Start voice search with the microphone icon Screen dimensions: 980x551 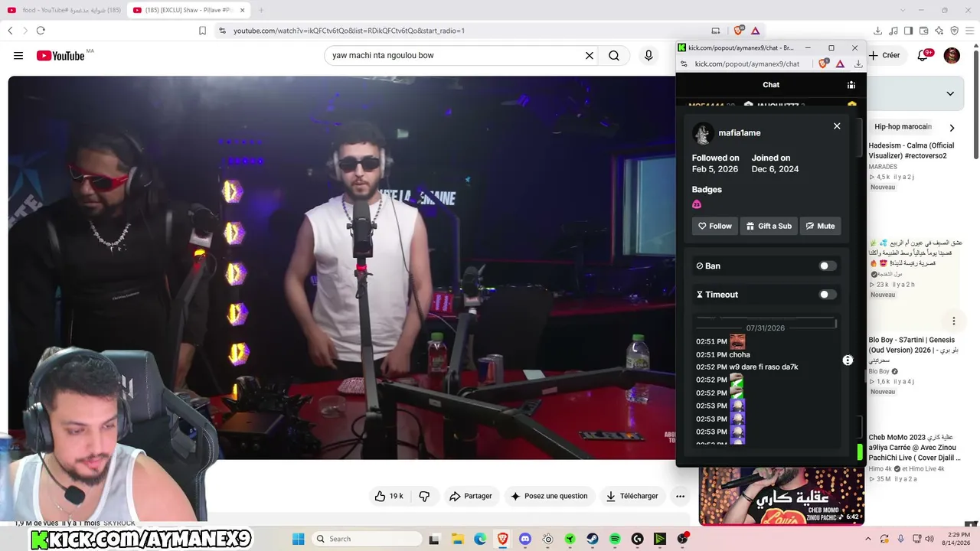click(x=648, y=55)
